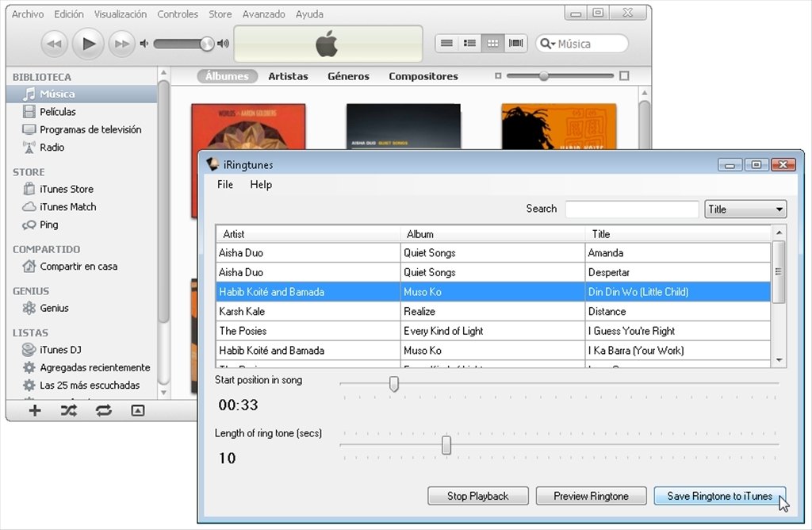
Task: Select Compartir en casa in the sidebar
Action: tap(82, 267)
